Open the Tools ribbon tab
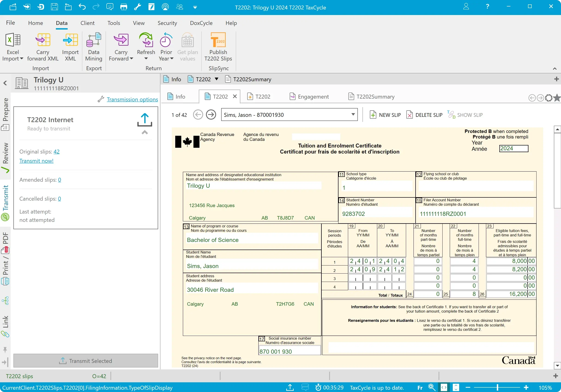561x392 pixels. tap(114, 23)
